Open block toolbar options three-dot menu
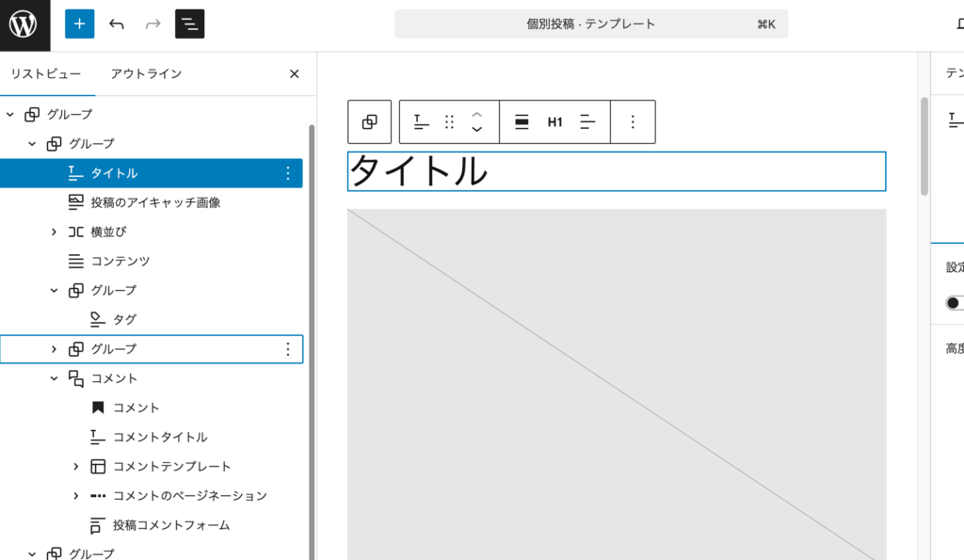 tap(633, 122)
